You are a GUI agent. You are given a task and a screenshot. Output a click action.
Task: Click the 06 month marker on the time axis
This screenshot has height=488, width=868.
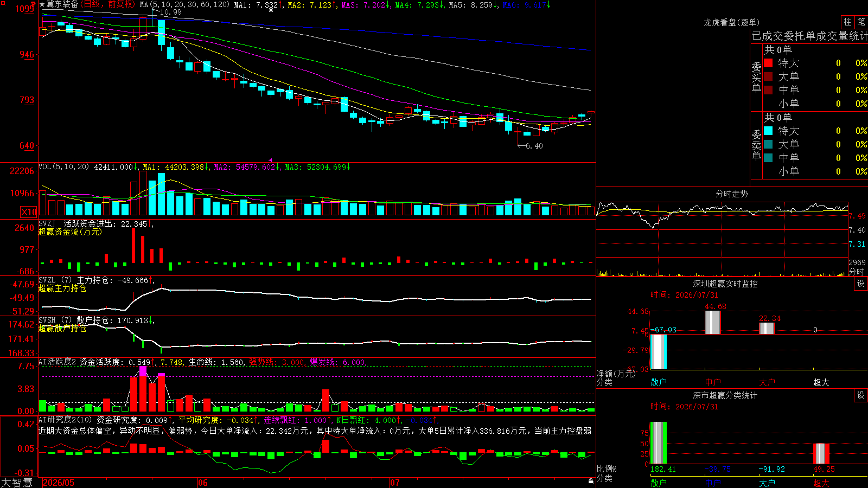tap(203, 483)
